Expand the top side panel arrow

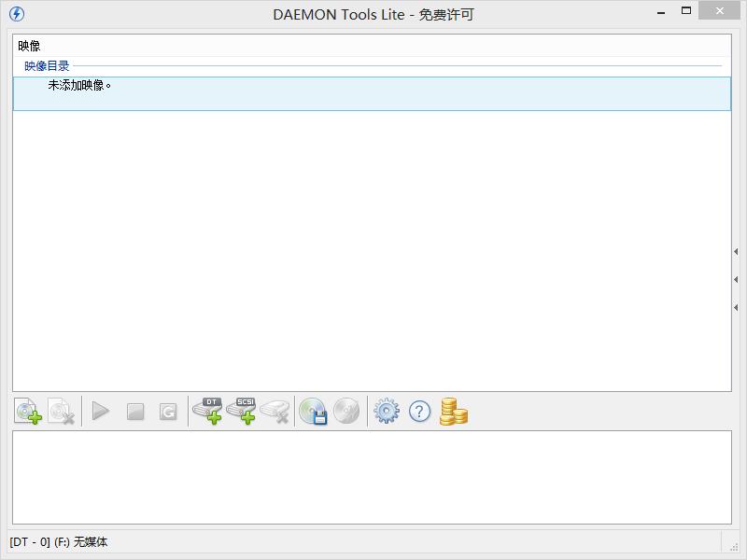coord(736,251)
